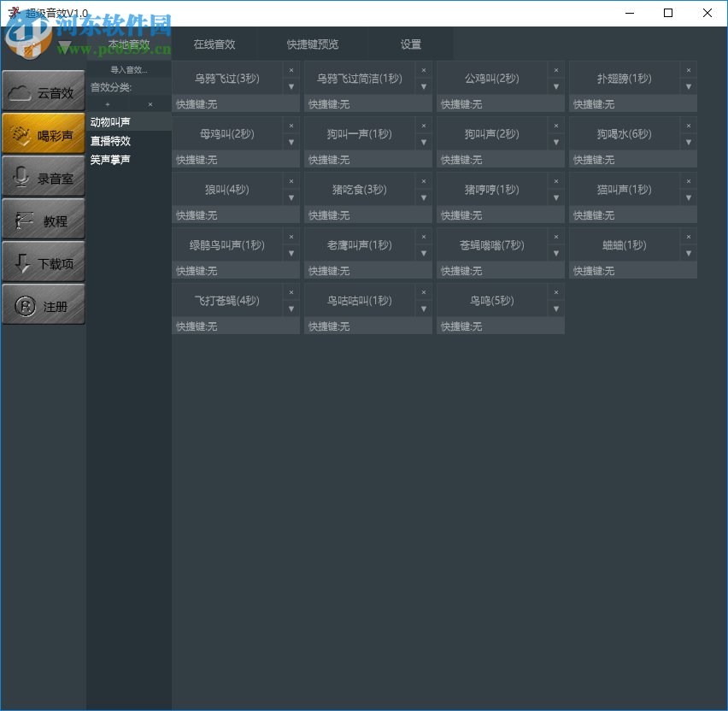Expand options for 母鸡叫(2秒)
The image size is (728, 711).
click(x=291, y=142)
